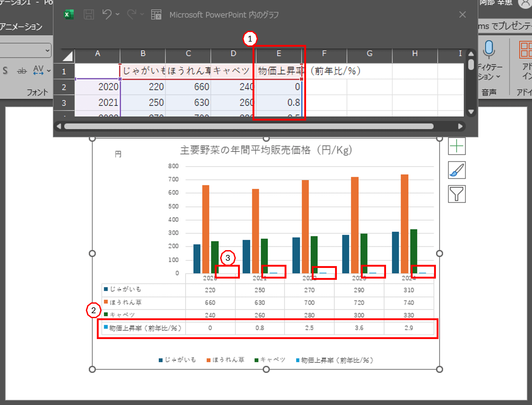Viewport: 532px width, 405px height.
Task: Click the Dictation microphone icon
Action: (x=489, y=50)
